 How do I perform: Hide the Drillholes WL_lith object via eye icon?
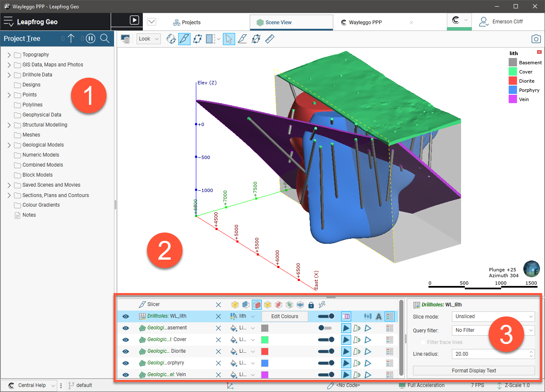coord(125,316)
